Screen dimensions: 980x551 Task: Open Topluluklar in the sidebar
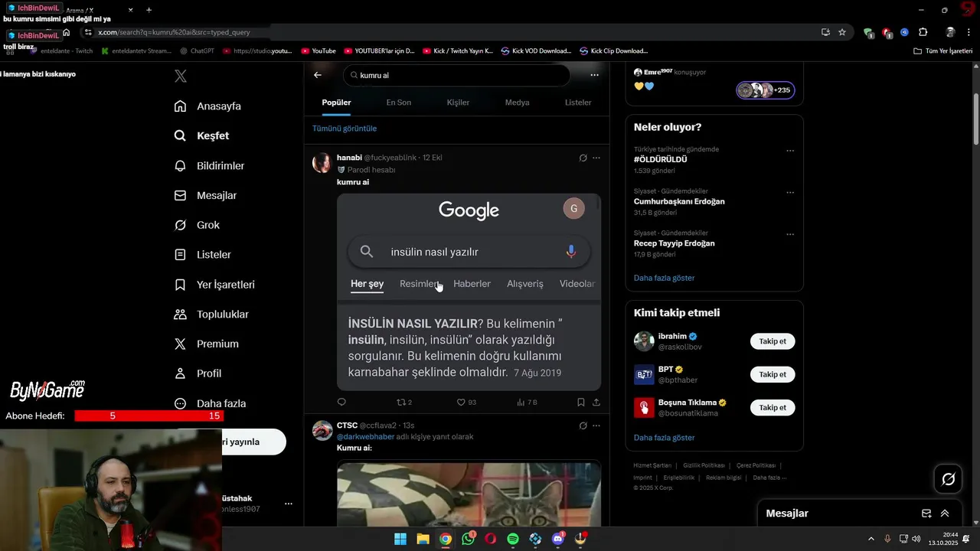pyautogui.click(x=211, y=315)
